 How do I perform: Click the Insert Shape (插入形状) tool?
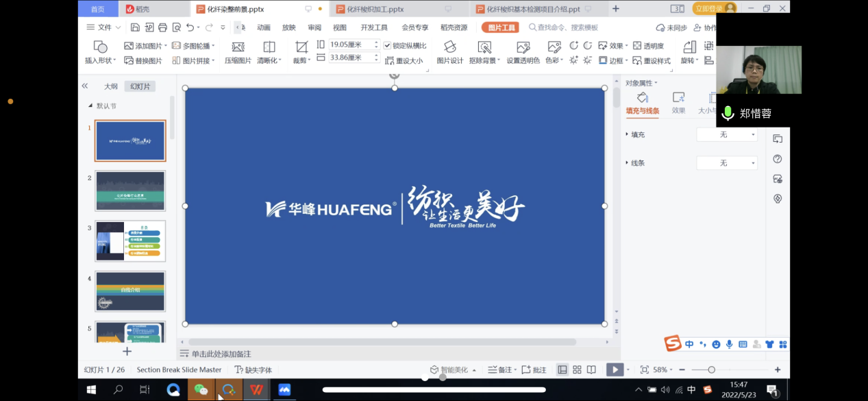pyautogui.click(x=100, y=53)
